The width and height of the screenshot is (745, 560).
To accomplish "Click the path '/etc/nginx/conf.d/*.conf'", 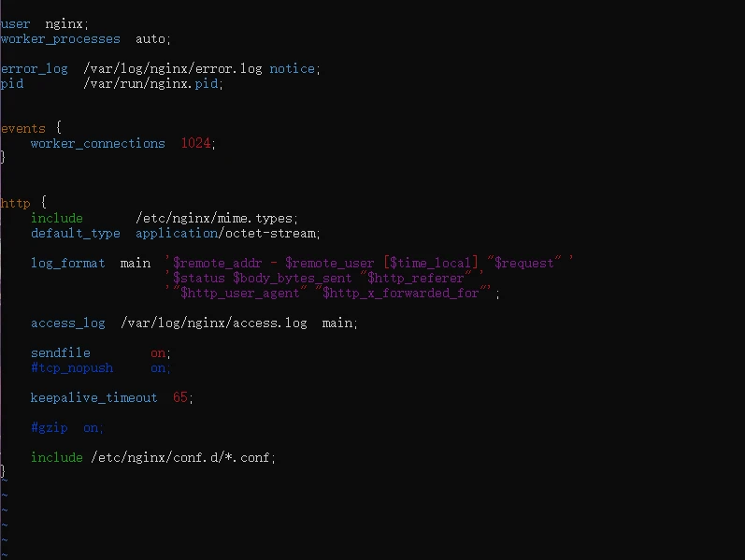I will point(180,458).
